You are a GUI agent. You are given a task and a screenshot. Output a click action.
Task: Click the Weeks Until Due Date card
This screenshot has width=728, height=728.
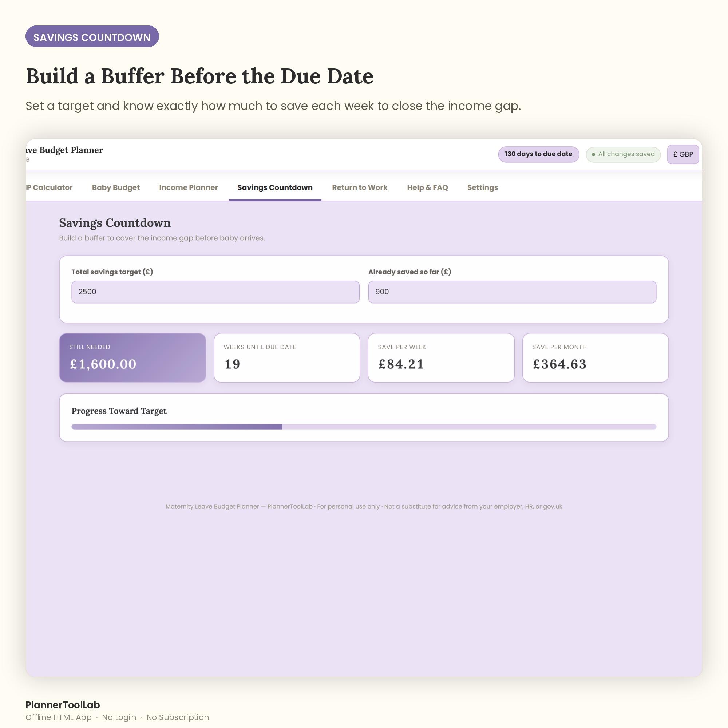pyautogui.click(x=287, y=357)
